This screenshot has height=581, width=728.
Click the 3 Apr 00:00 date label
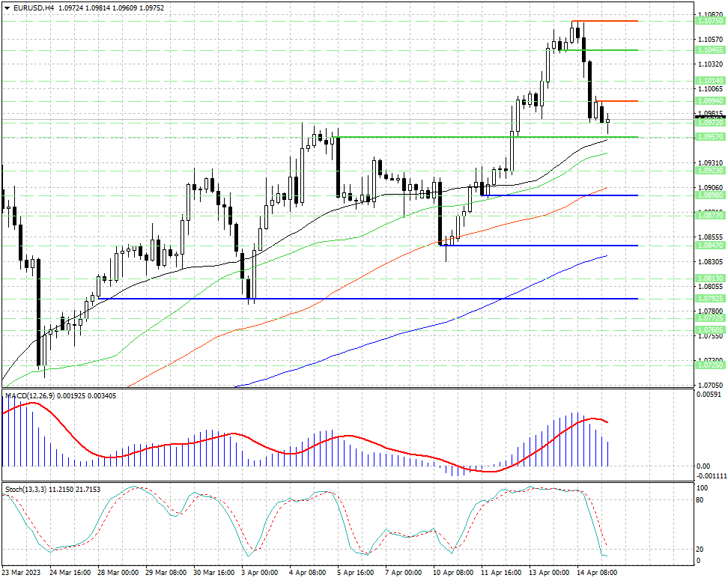(260, 573)
